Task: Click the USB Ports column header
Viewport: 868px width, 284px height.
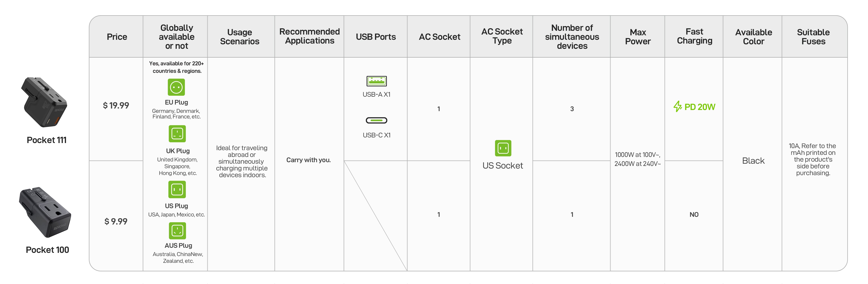Action: 376,37
